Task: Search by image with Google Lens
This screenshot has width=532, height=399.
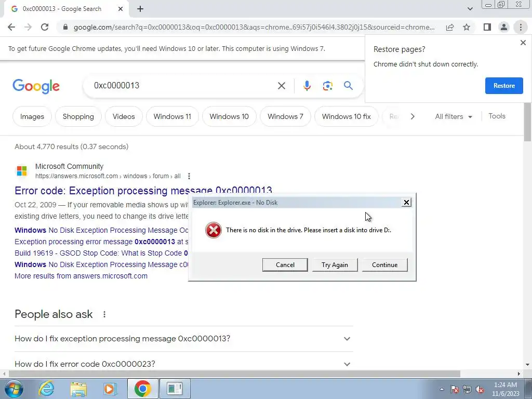Action: [327, 86]
